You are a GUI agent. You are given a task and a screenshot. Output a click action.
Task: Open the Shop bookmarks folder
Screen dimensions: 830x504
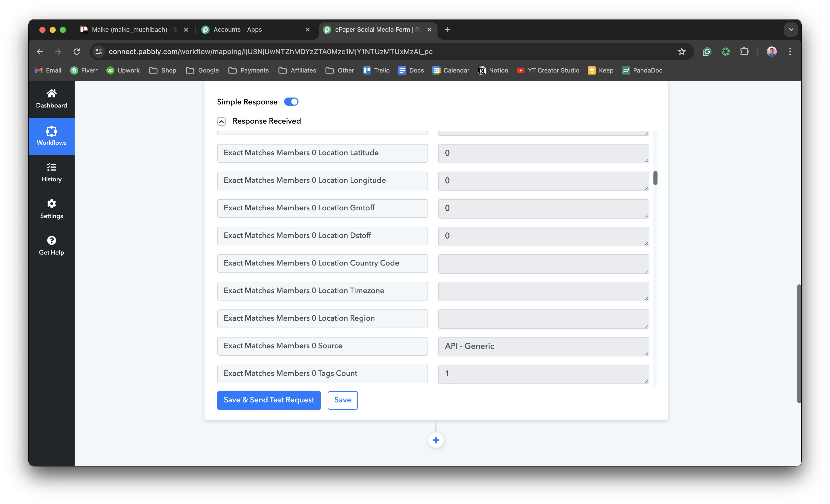coord(163,70)
